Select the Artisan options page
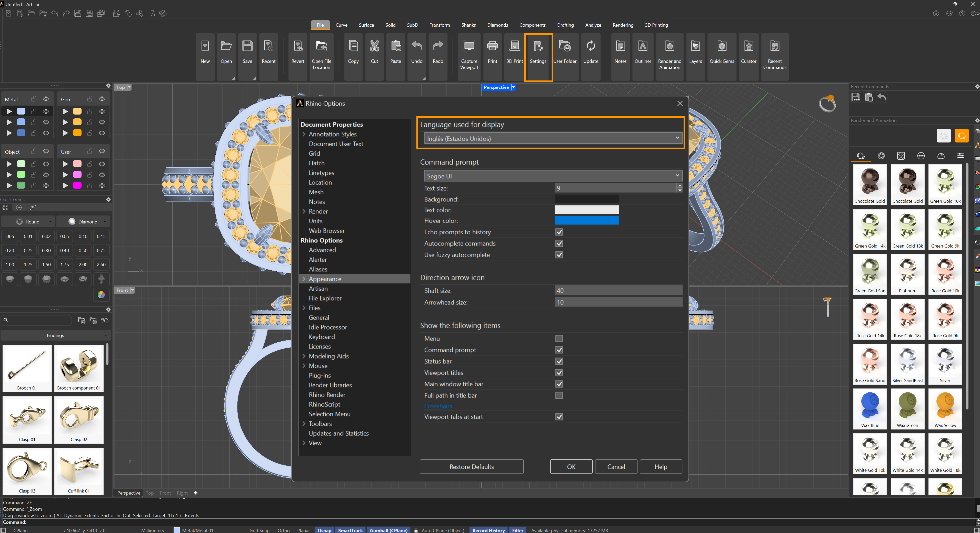This screenshot has width=980, height=533. (x=318, y=289)
